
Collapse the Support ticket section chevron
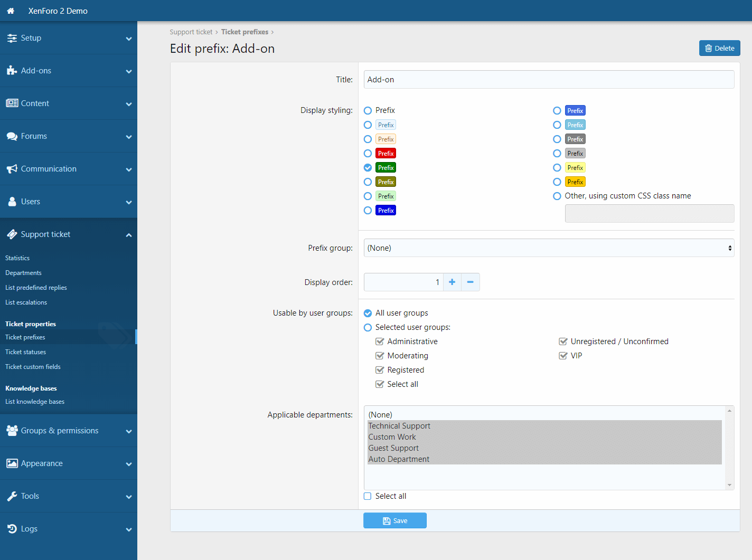point(129,235)
